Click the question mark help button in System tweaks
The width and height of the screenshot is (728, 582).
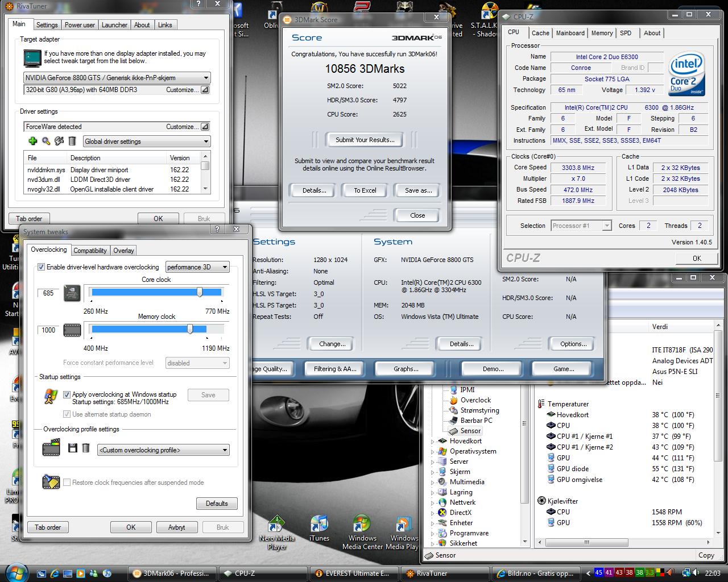coord(217,230)
